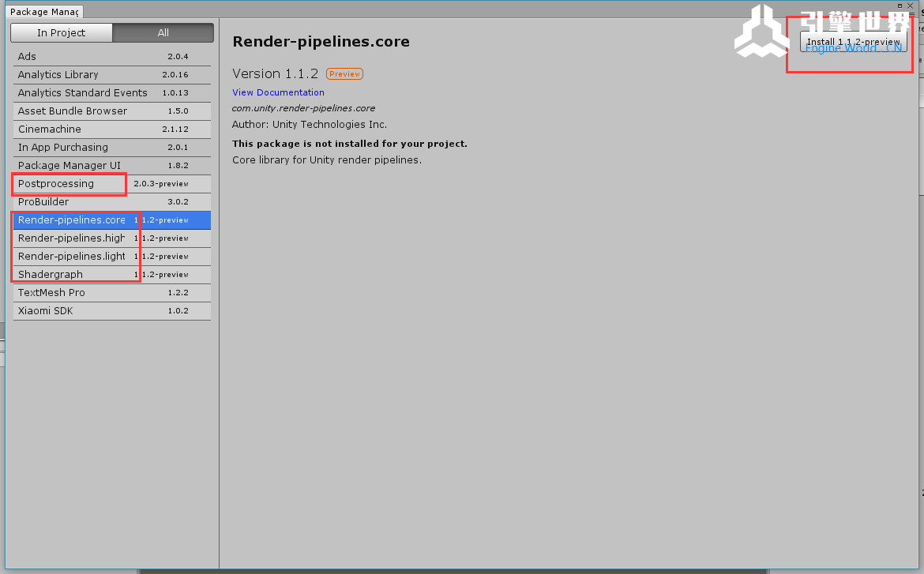The width and height of the screenshot is (924, 574).
Task: Close the Package Manager window
Action: 910,6
